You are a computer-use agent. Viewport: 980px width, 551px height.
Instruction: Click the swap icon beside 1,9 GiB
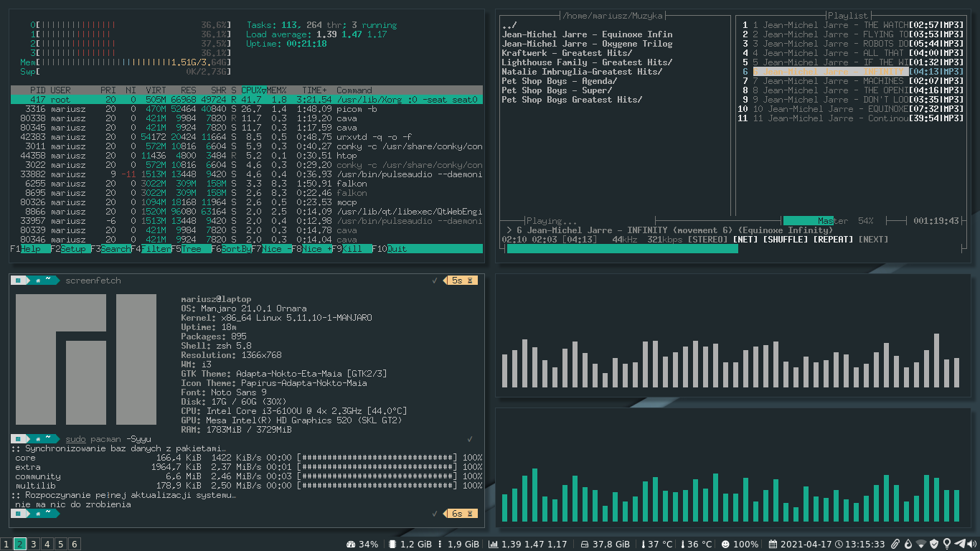[x=439, y=545]
